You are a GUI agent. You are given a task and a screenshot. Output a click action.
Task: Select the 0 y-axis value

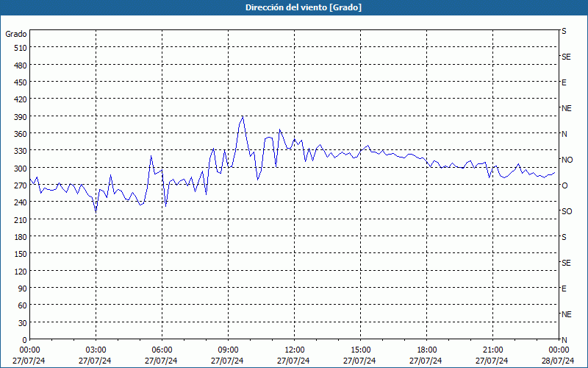tap(25, 340)
